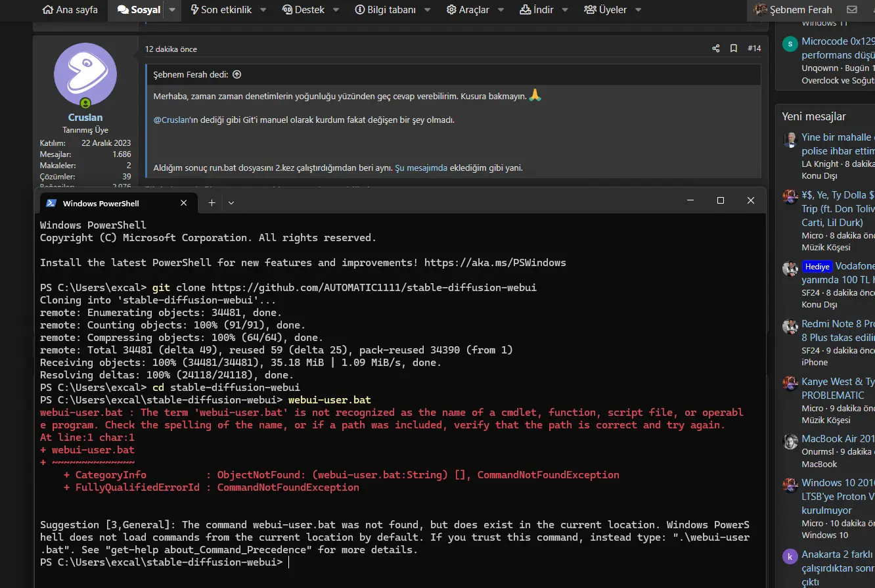The width and height of the screenshot is (875, 588).
Task: Open Bilgi tabanı menu item
Action: (x=386, y=10)
